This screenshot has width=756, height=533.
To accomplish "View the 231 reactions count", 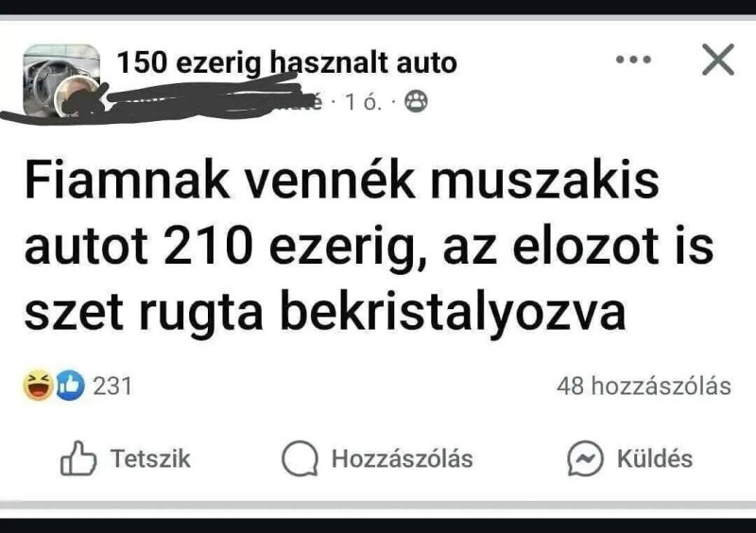I will pyautogui.click(x=112, y=387).
